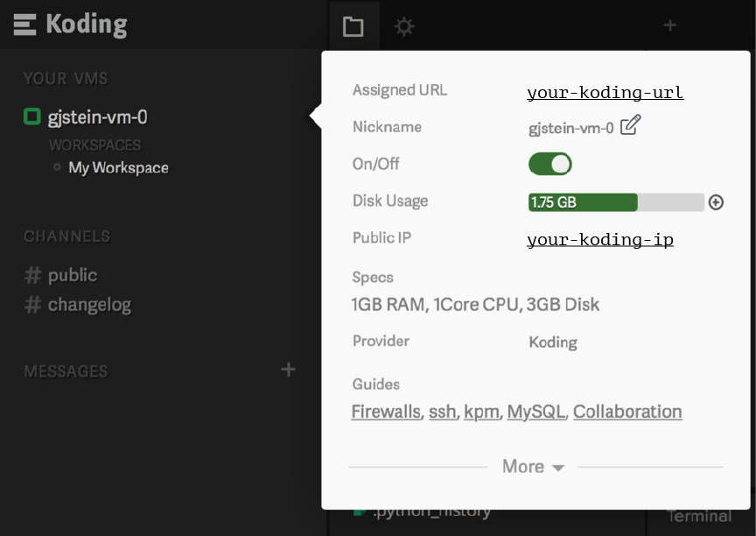Screen dimensions: 756x536
Task: Open the your-koding-ip public IP link
Action: click(x=600, y=239)
